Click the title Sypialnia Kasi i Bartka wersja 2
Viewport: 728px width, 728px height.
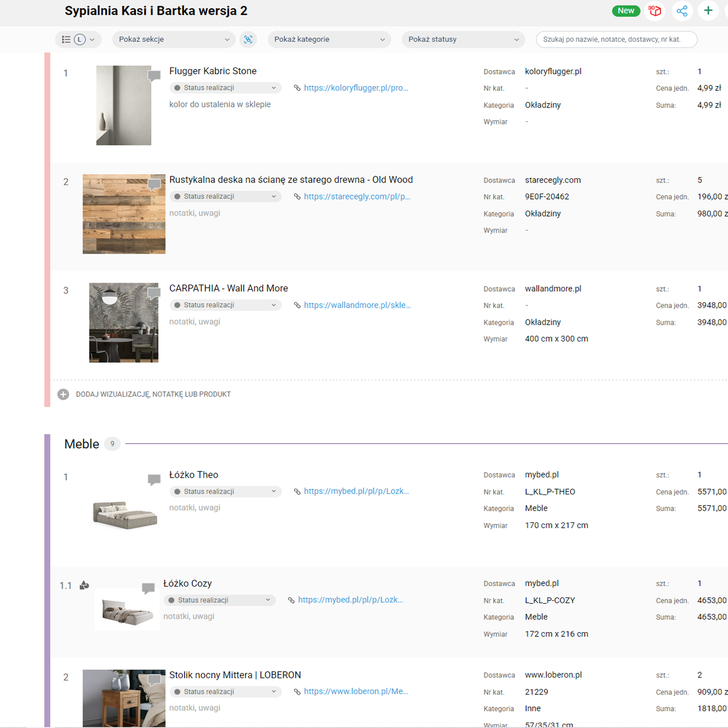click(156, 11)
